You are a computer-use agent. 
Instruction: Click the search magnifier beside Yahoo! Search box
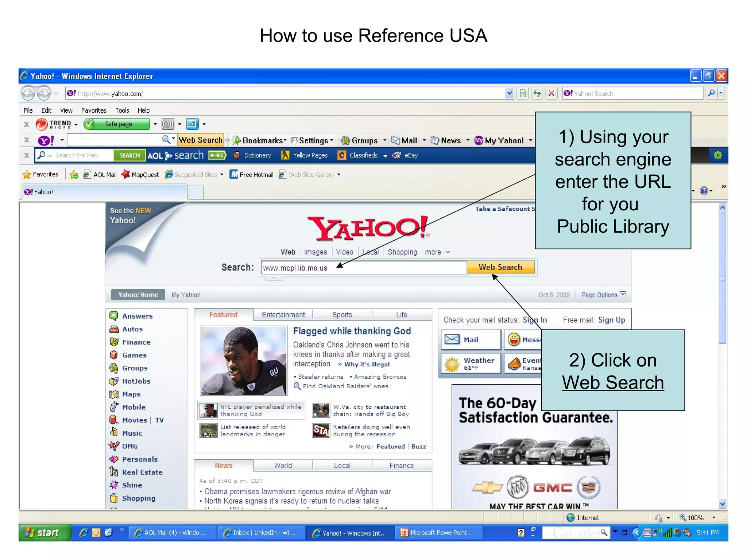tap(711, 93)
